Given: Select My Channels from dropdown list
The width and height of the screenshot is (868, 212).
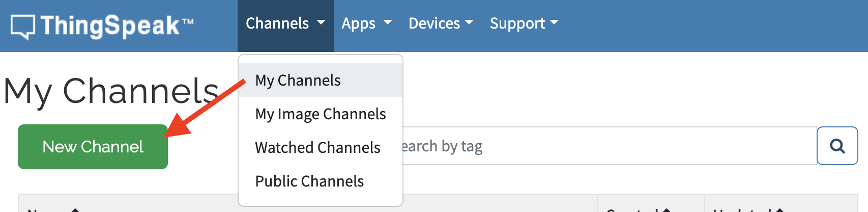Looking at the screenshot, I should [x=298, y=80].
